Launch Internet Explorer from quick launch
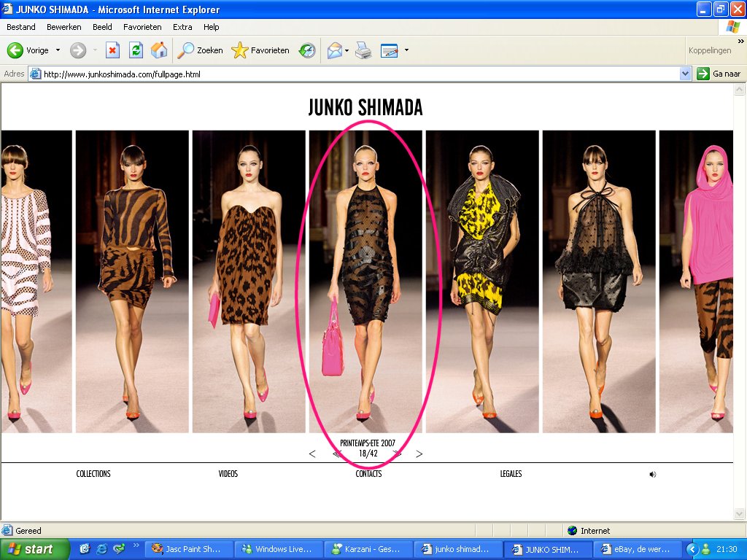Viewport: 747px width, 560px height. [101, 549]
